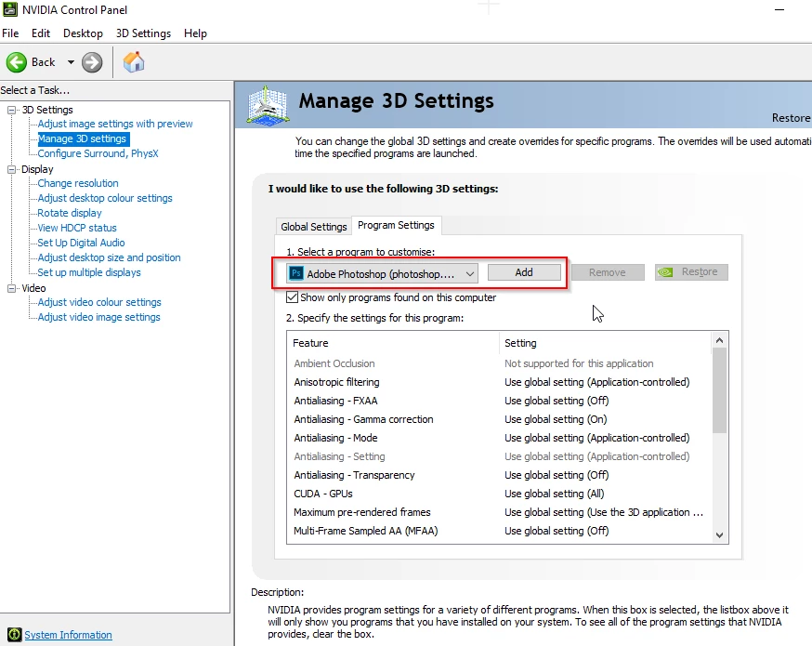Click FXAA setting value 'Use global setting (Off)'
Screen dimensions: 812x646
557,401
